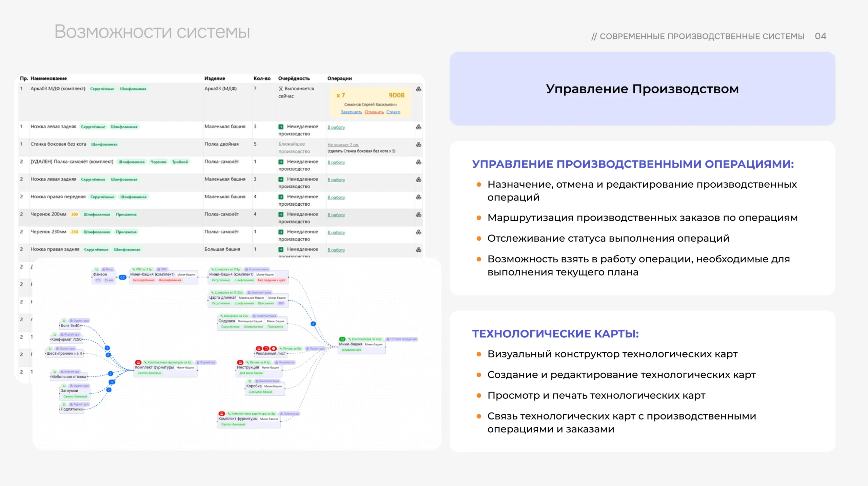This screenshot has height=486, width=868.
Task: Click the green document icon above Мини-башня final node
Action: point(342,339)
